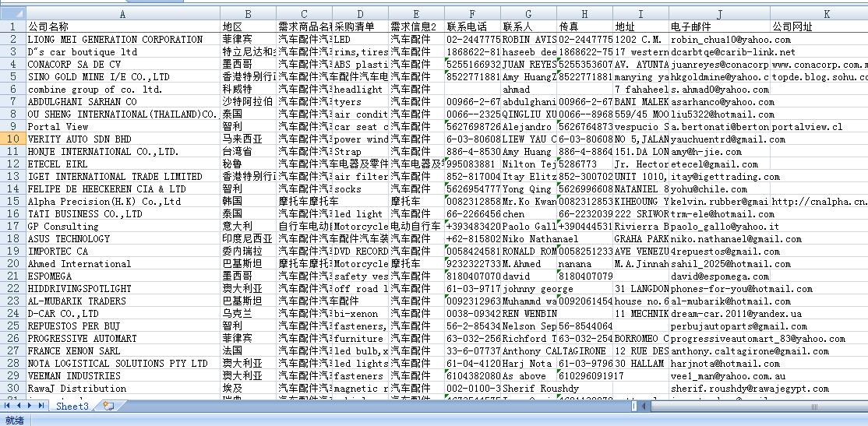868x426 pixels.
Task: Select cell Portal View
Action: 123,126
